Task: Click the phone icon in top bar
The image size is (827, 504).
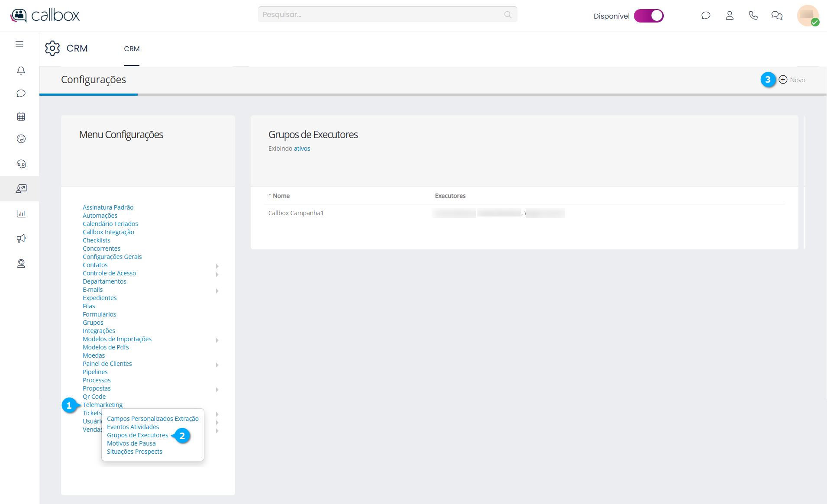Action: coord(753,16)
